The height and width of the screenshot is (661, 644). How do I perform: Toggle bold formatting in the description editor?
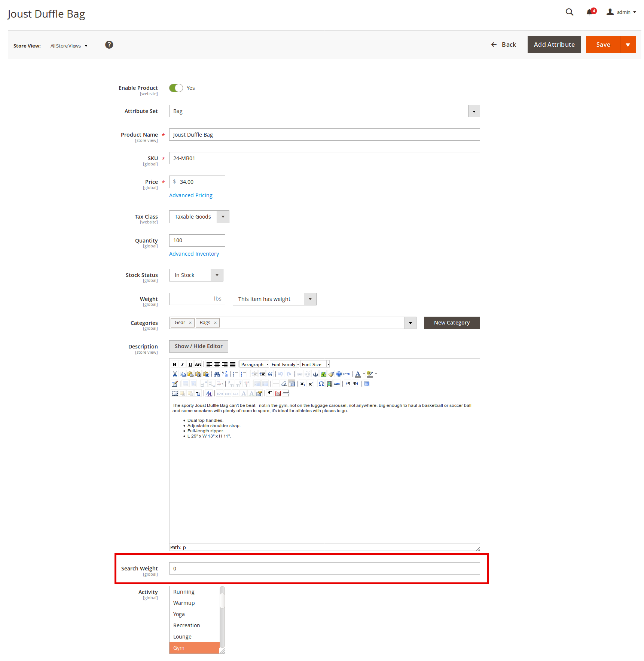click(x=175, y=364)
